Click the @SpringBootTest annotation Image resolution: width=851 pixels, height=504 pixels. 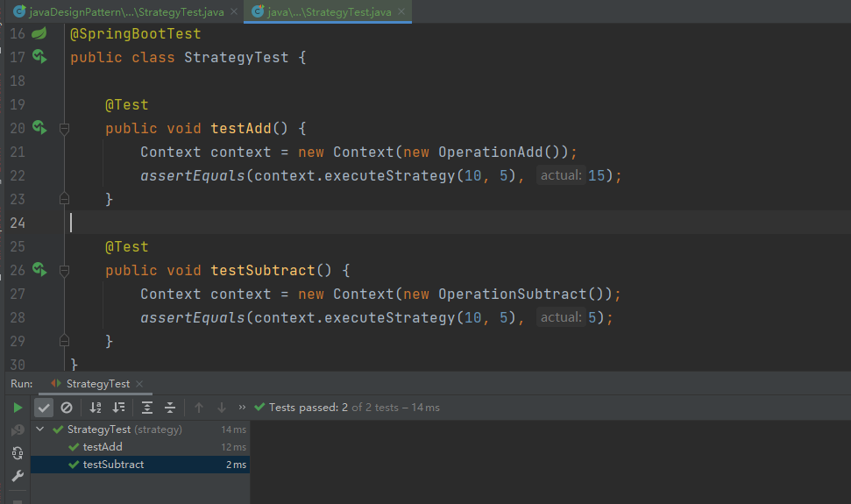tap(136, 33)
